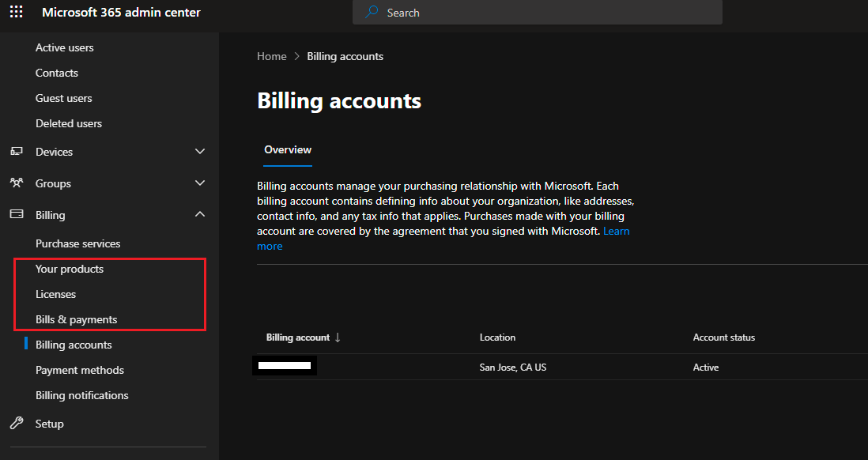Click the Location column header
868x460 pixels.
pyautogui.click(x=497, y=337)
